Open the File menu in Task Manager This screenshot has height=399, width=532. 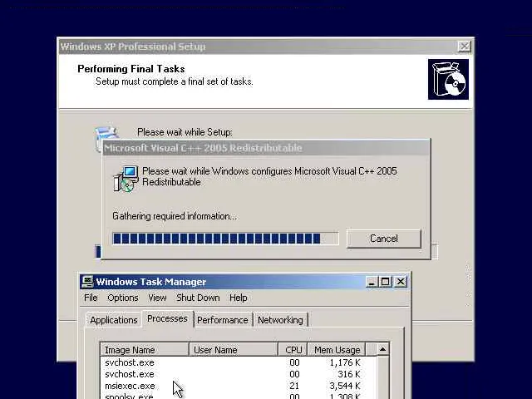point(91,298)
